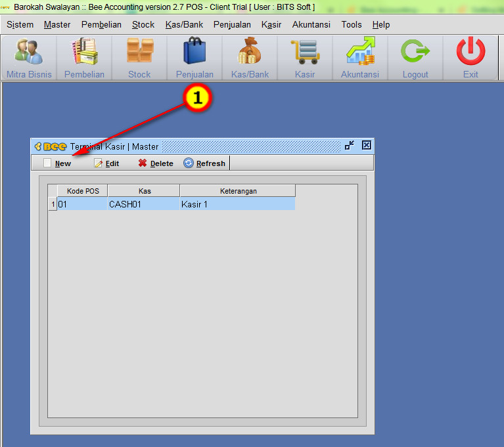The height and width of the screenshot is (447, 504).
Task: Minimize the Terminal Kasir internal window
Action: 350,146
